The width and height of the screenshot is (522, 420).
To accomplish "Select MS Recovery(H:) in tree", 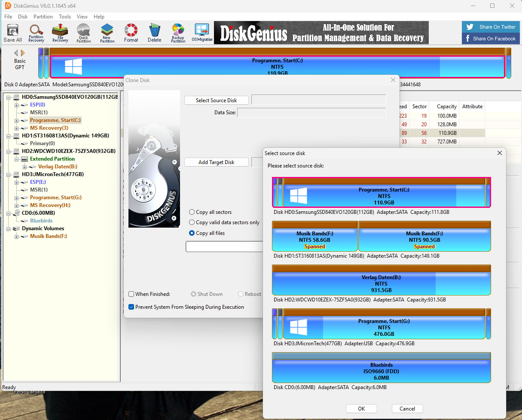I will (x=50, y=205).
